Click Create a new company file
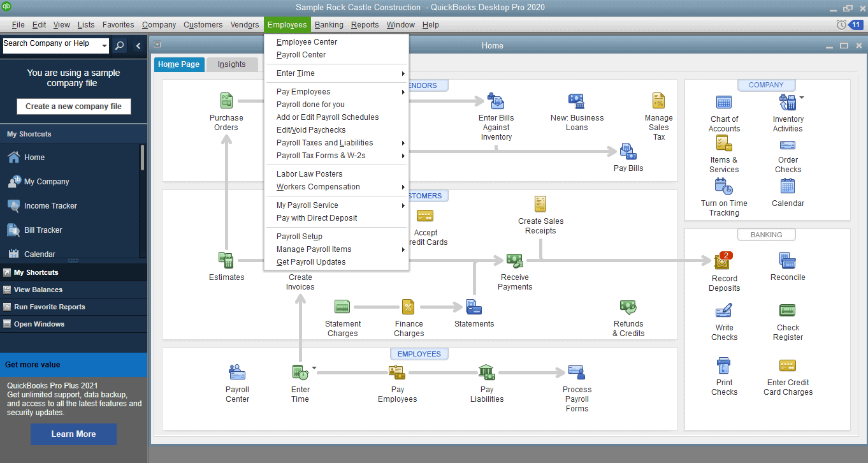 tap(73, 106)
